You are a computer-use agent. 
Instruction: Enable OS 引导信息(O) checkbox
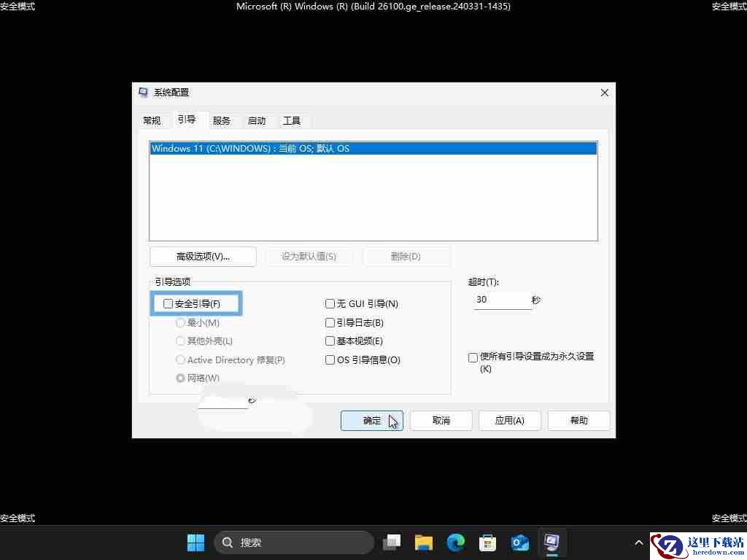(x=330, y=359)
